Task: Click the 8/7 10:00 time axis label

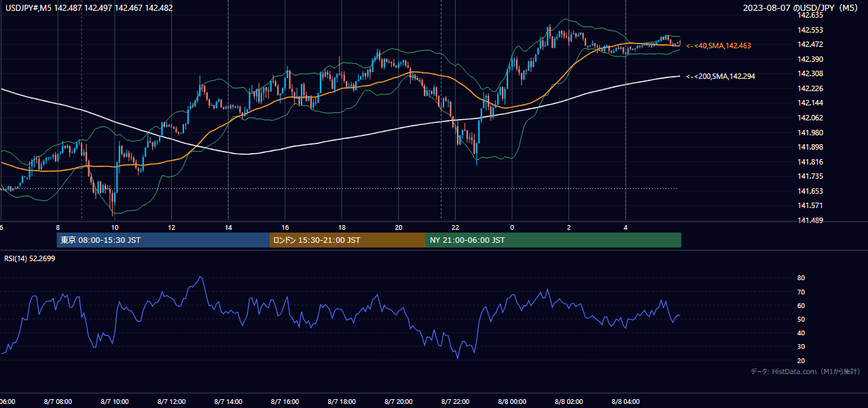Action: 115,402
